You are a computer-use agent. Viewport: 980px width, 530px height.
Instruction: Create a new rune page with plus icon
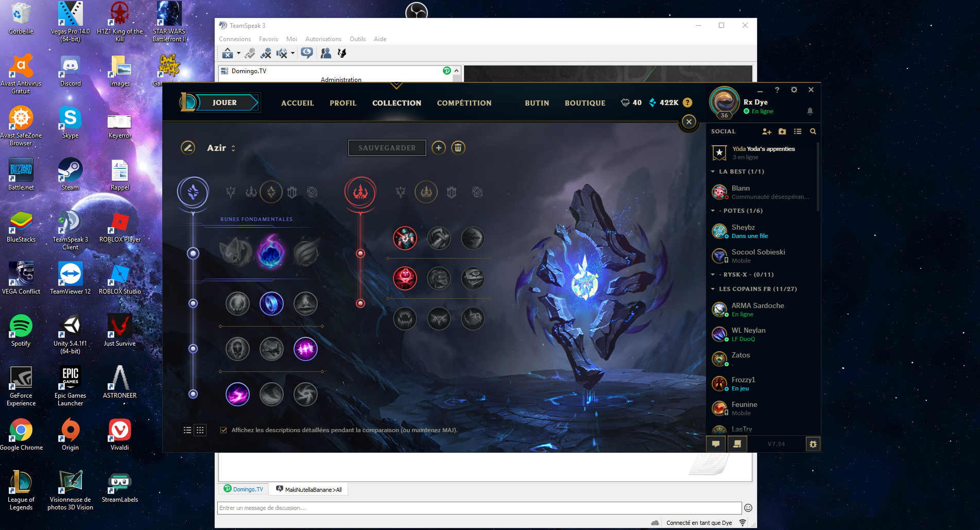tap(438, 148)
